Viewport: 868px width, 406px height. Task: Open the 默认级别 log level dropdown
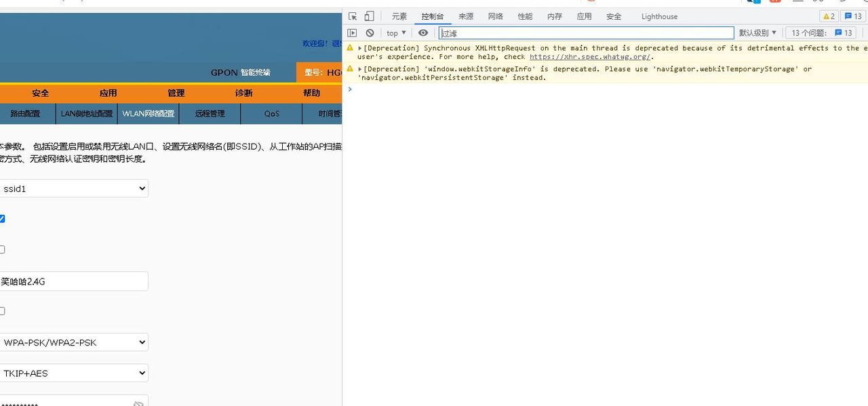[757, 33]
